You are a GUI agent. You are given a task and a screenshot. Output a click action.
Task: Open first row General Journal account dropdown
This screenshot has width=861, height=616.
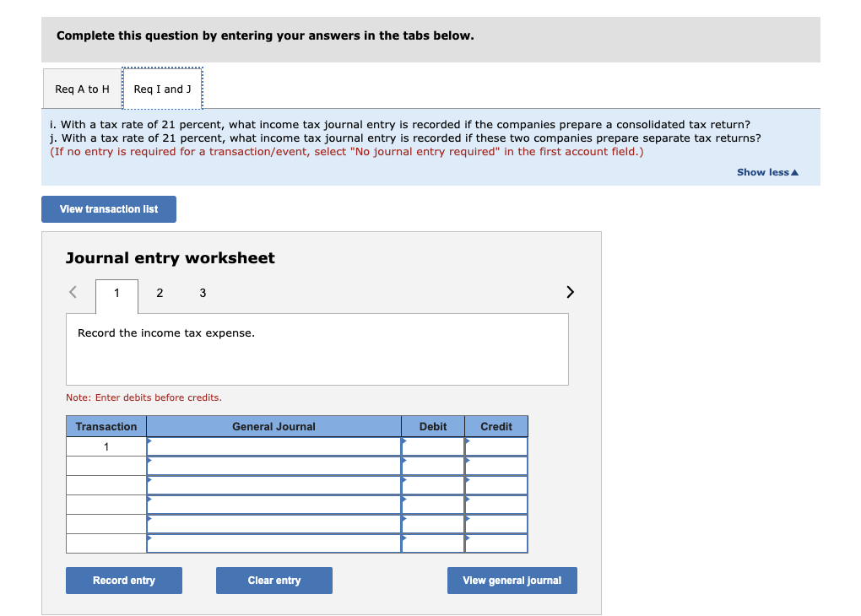(x=273, y=446)
